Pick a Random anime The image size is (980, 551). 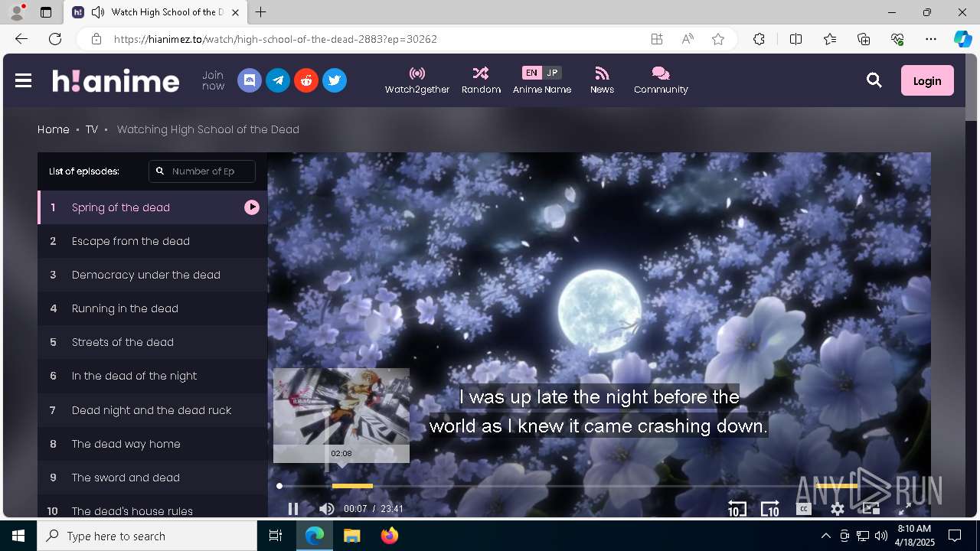click(481, 80)
